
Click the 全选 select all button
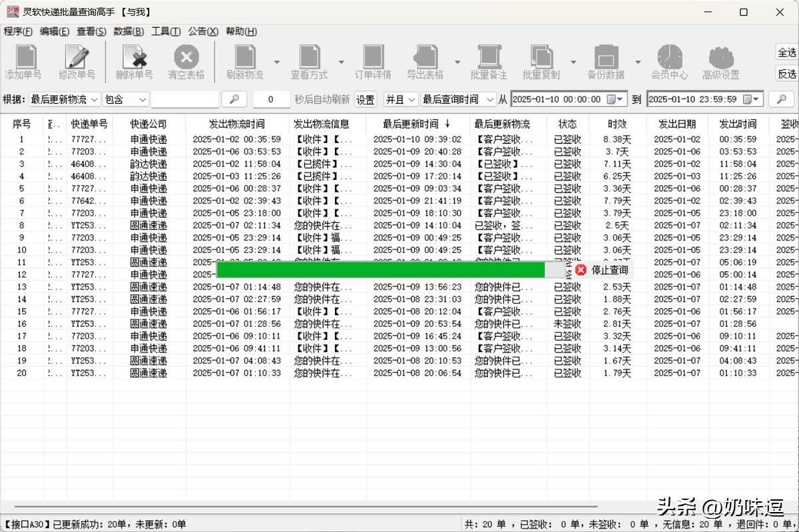coord(787,53)
